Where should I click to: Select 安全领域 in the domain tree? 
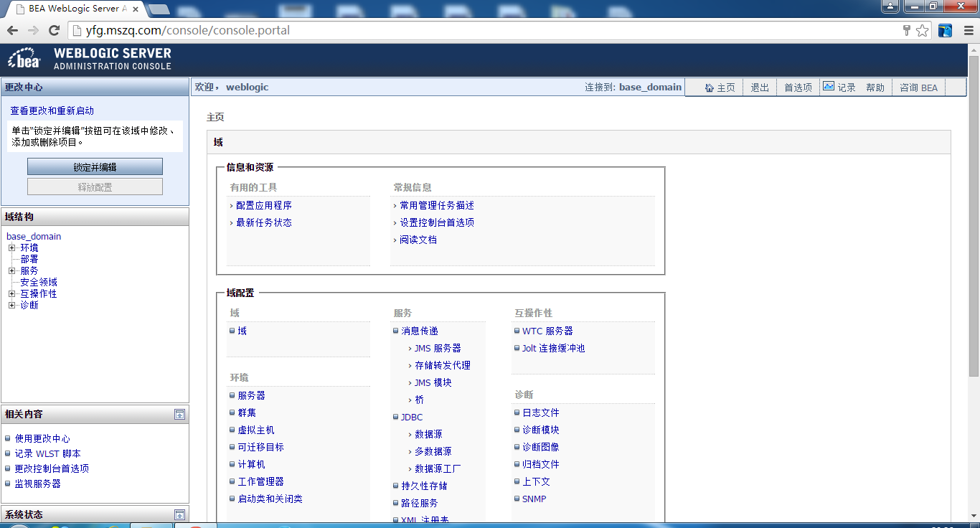click(x=39, y=282)
